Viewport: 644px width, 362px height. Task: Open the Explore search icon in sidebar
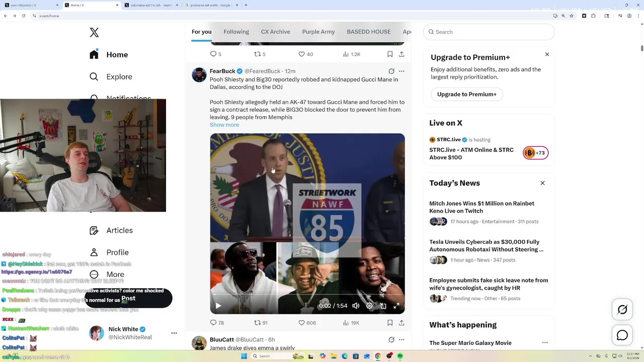coord(94,77)
